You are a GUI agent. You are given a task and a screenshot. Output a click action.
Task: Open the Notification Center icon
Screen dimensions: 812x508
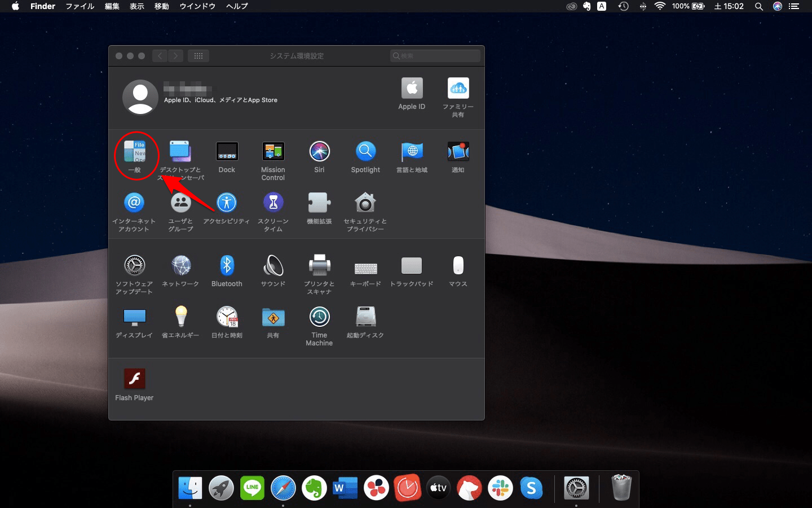794,6
